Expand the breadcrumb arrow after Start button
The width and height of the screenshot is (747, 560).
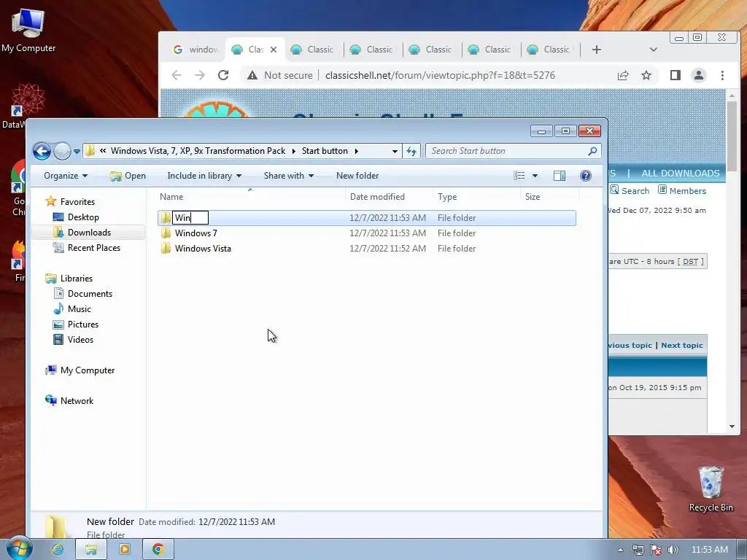(x=356, y=151)
